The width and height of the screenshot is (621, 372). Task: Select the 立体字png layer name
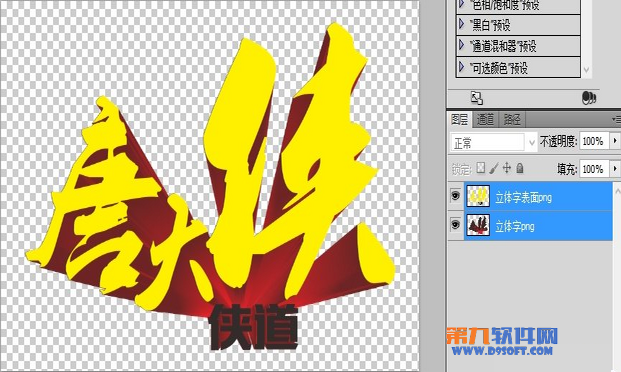click(514, 226)
